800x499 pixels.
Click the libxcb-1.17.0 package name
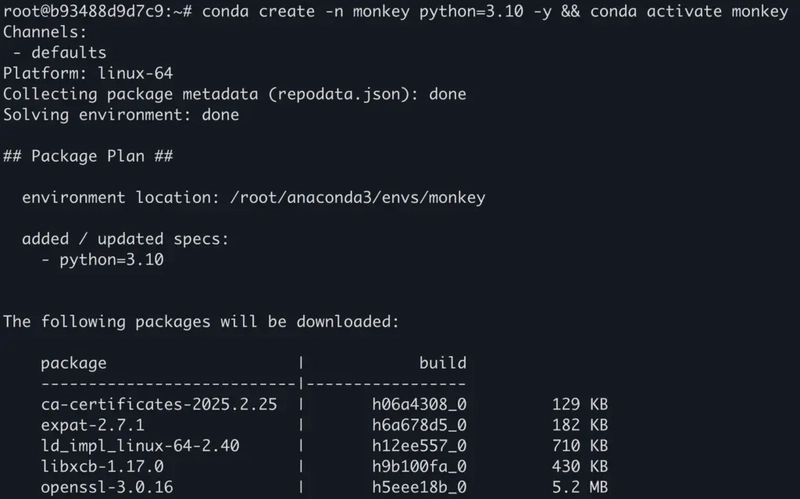102,466
